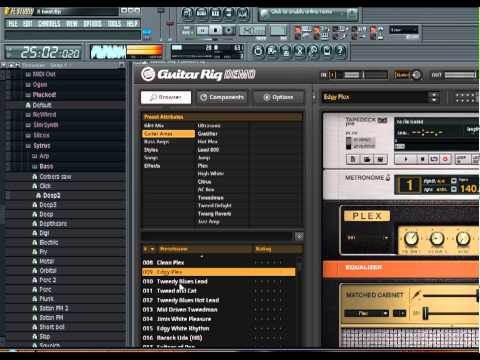This screenshot has width=480, height=360.
Task: Open the EDIT menu
Action: [x=28, y=24]
